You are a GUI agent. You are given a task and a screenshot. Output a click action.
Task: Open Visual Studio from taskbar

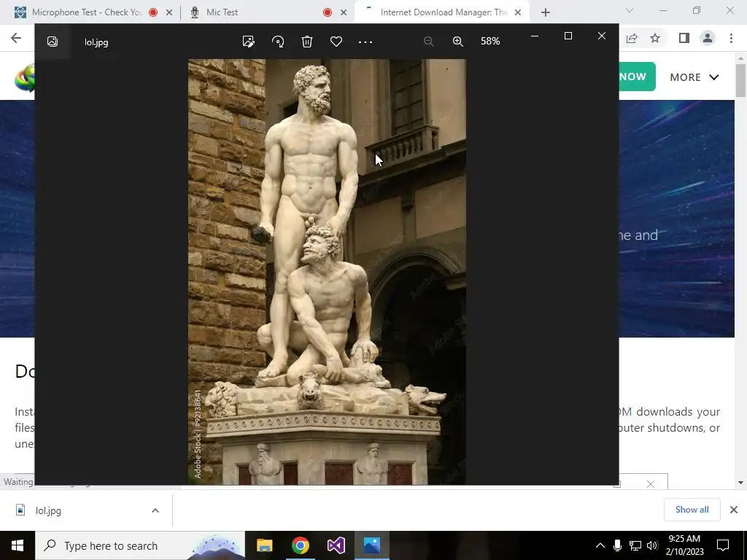pos(336,545)
